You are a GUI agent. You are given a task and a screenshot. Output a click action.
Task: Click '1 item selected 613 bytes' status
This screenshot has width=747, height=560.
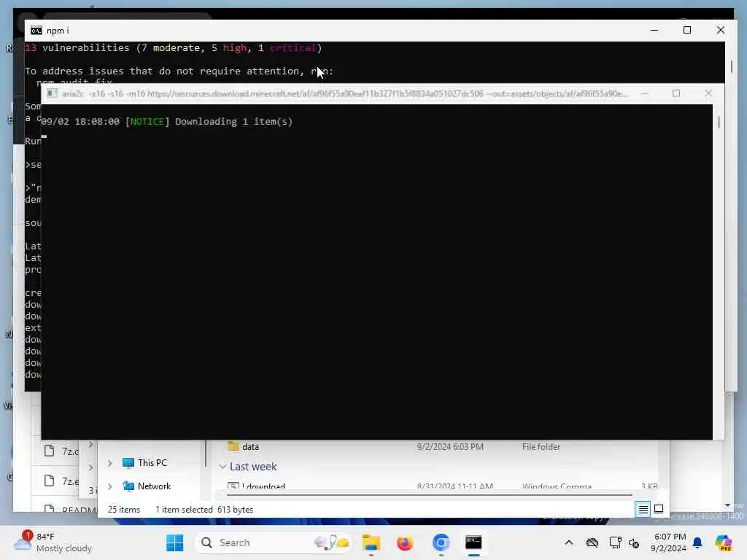[x=204, y=510]
